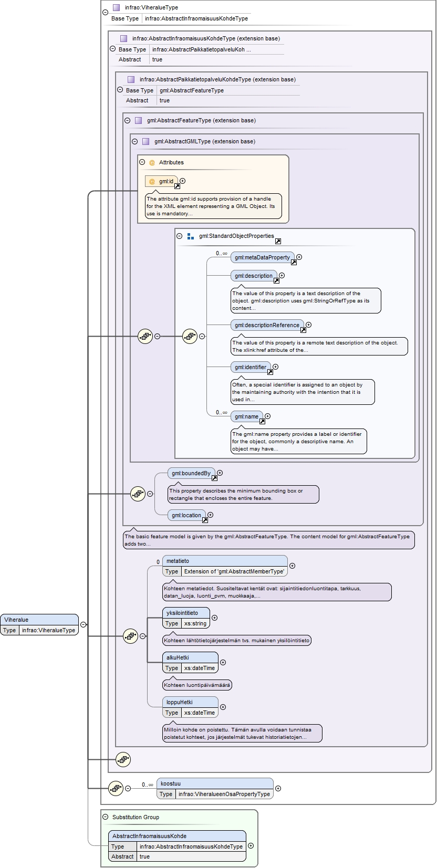437x868 pixels.
Task: Collapse gml:StandardObjectProperties group
Action: (179, 236)
